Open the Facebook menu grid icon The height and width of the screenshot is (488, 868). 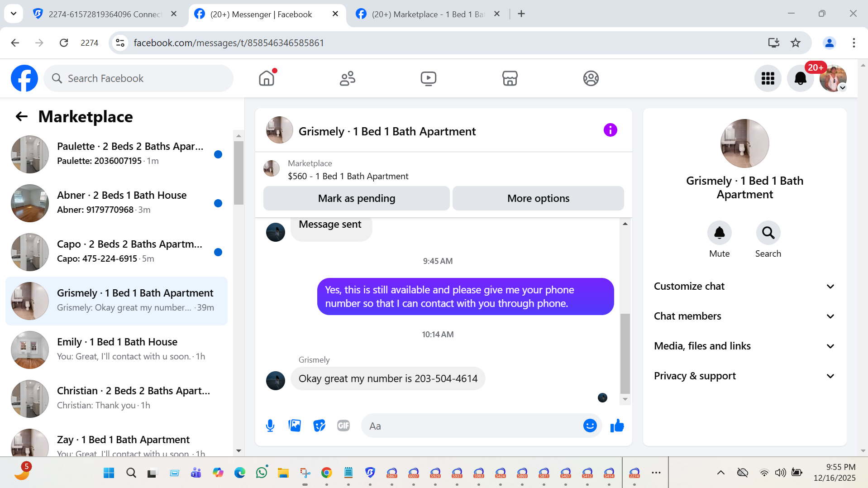click(768, 78)
